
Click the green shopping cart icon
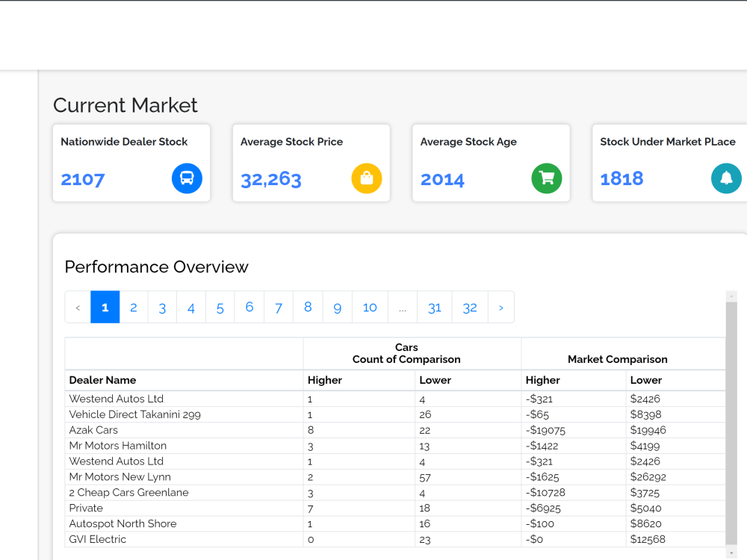point(547,178)
